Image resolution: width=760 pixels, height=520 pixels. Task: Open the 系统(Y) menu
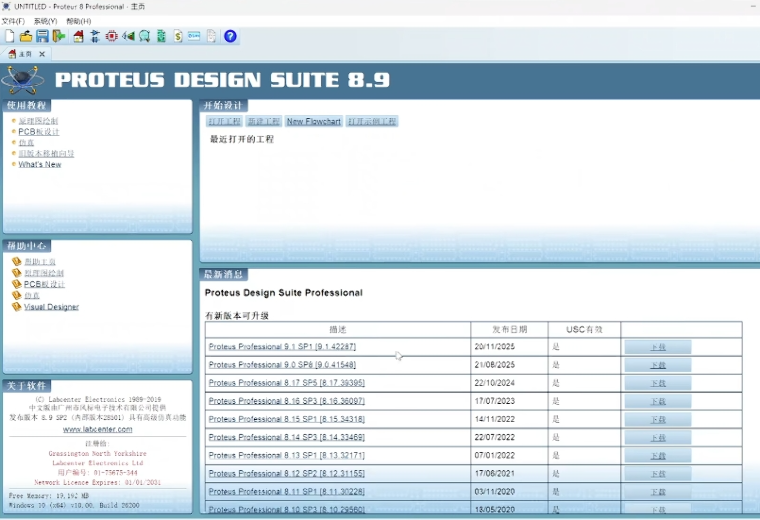click(45, 21)
